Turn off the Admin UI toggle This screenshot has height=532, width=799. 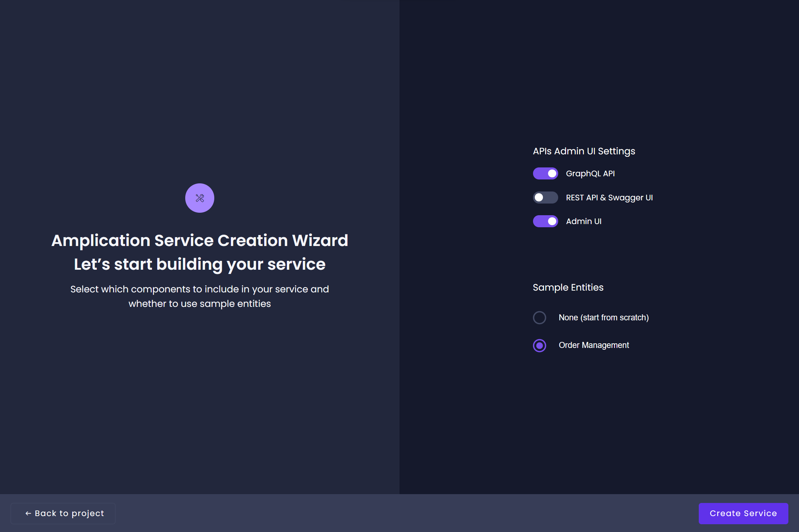coord(545,221)
